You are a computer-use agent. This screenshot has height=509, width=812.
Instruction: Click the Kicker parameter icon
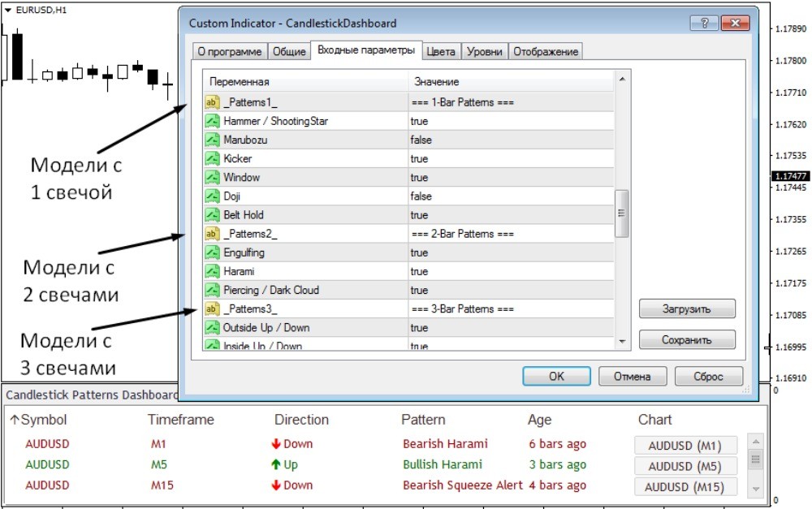point(212,158)
